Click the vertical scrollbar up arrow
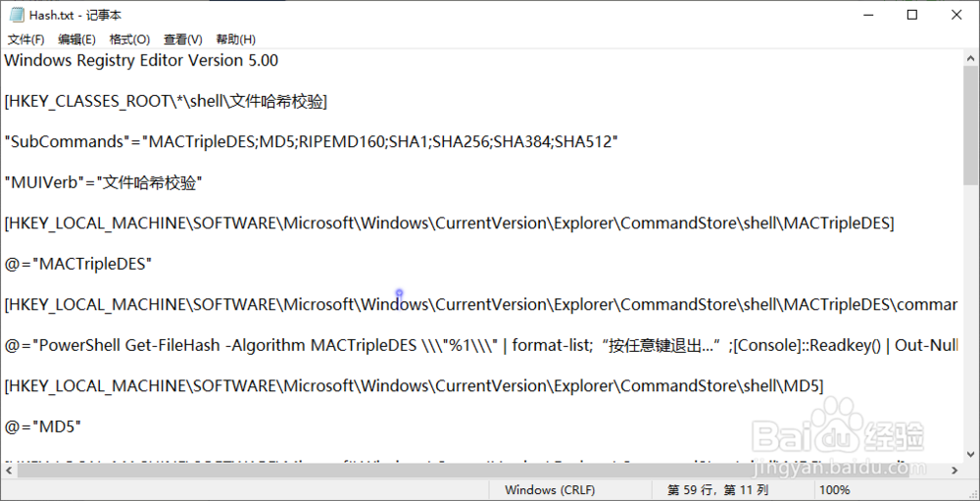The height and width of the screenshot is (501, 980). coord(972,58)
